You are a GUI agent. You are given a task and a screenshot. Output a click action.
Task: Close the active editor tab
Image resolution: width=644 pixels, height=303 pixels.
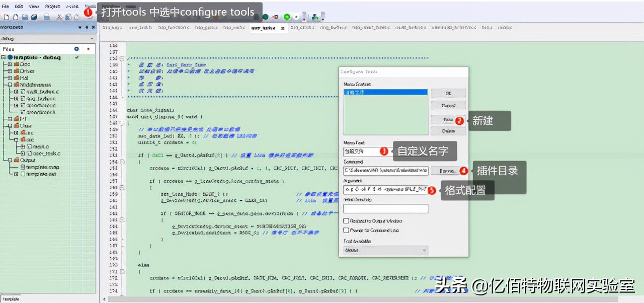point(283,28)
